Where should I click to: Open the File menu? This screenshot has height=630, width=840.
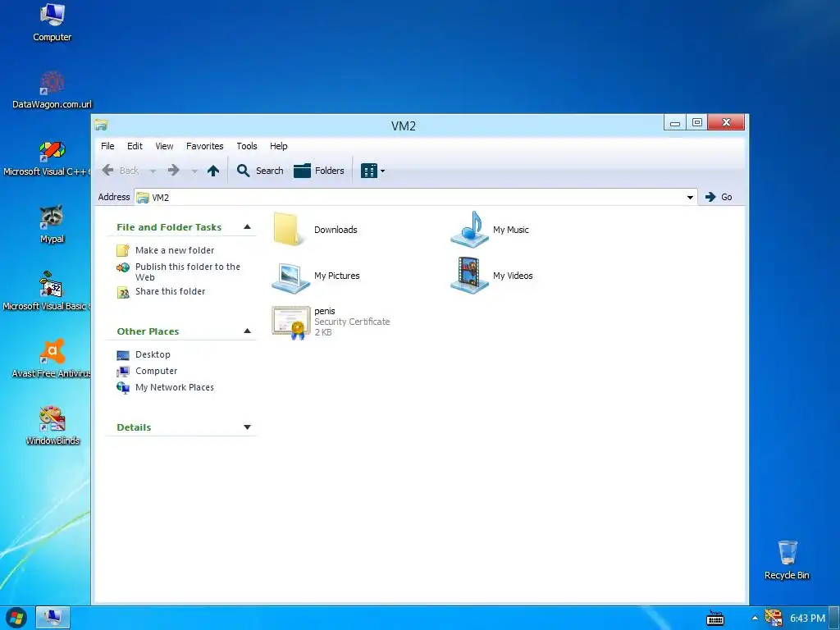tap(107, 146)
